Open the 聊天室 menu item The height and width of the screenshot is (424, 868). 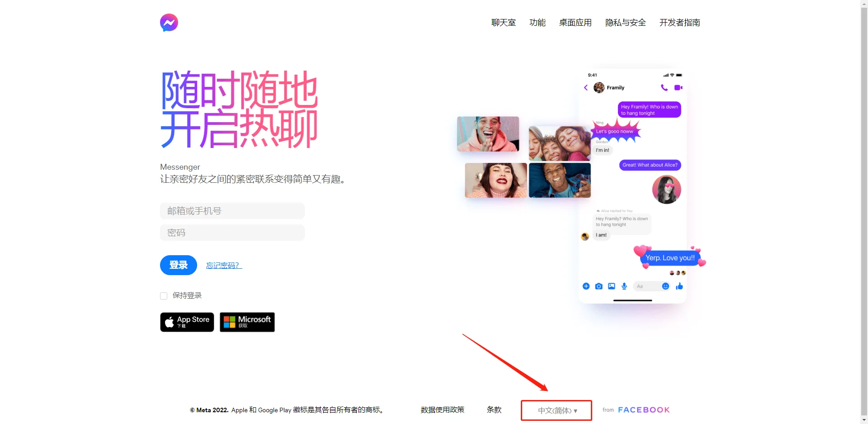click(x=503, y=23)
